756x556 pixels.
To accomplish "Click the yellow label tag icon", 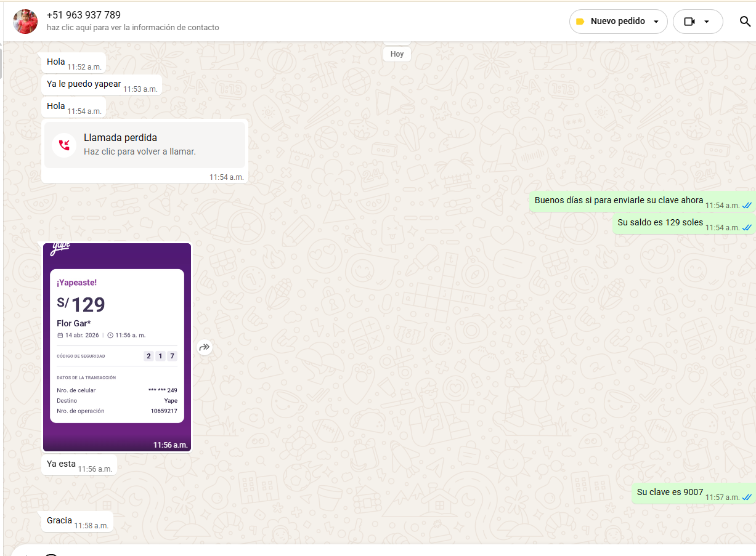I will [x=580, y=22].
